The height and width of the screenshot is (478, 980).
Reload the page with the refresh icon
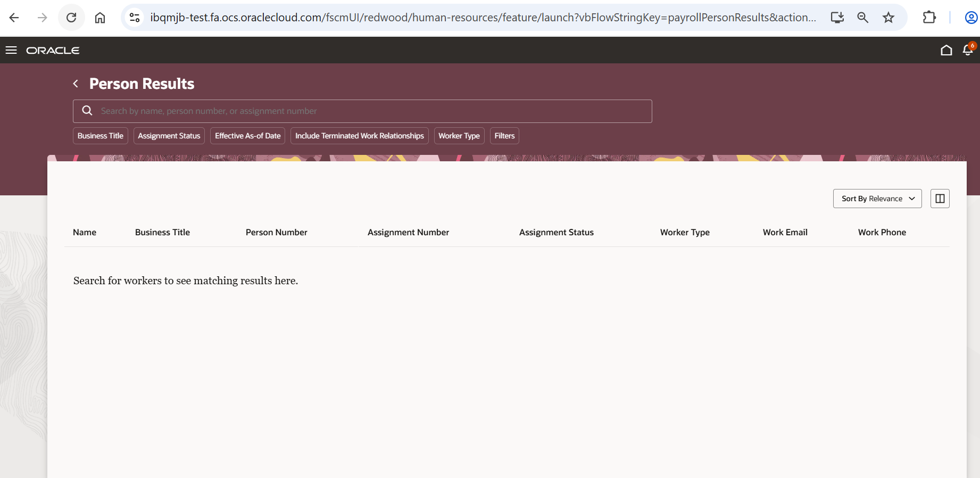pyautogui.click(x=71, y=18)
